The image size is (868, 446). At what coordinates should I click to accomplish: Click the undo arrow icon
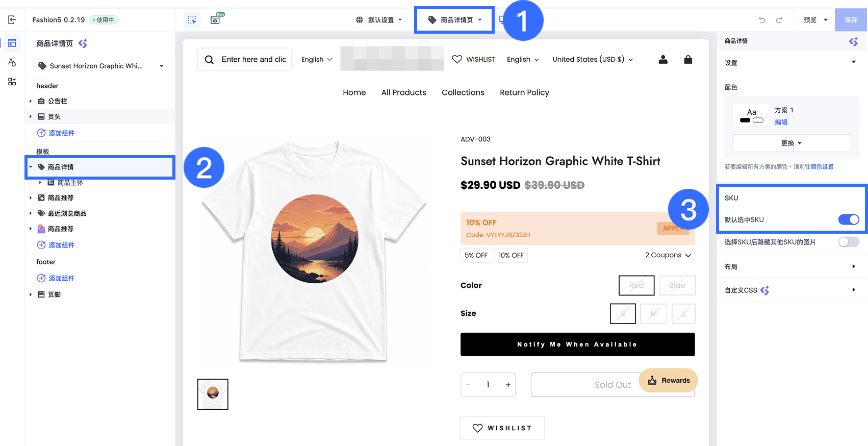762,20
